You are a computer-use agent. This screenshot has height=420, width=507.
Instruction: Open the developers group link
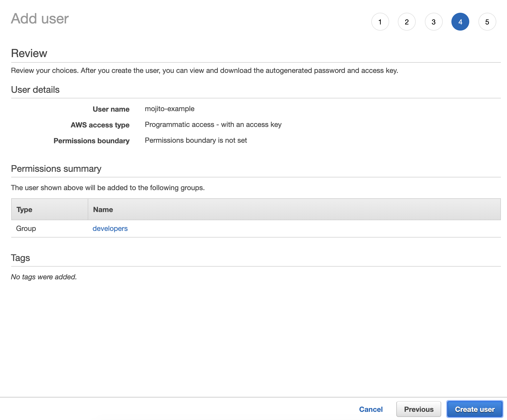[110, 228]
